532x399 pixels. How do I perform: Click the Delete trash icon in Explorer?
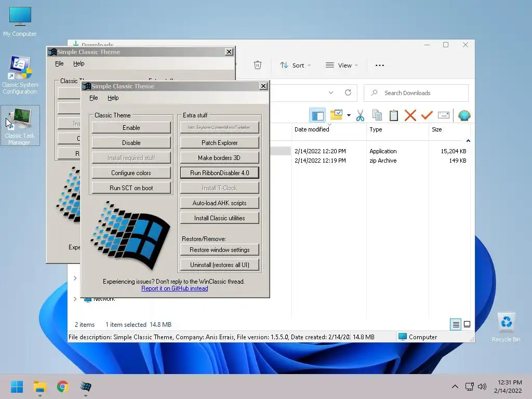pyautogui.click(x=258, y=65)
